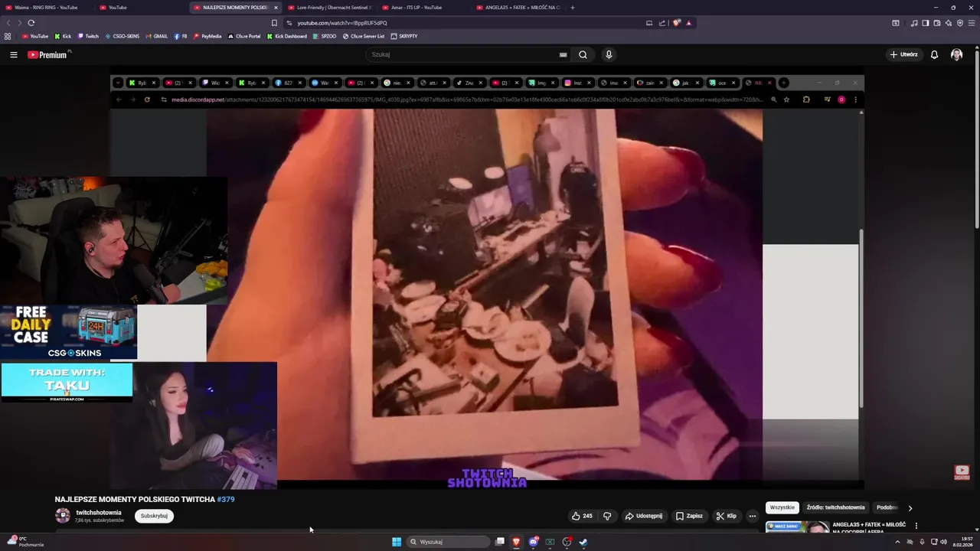980x551 pixels.
Task: Open the Brave Shields lion icon
Action: point(676,23)
